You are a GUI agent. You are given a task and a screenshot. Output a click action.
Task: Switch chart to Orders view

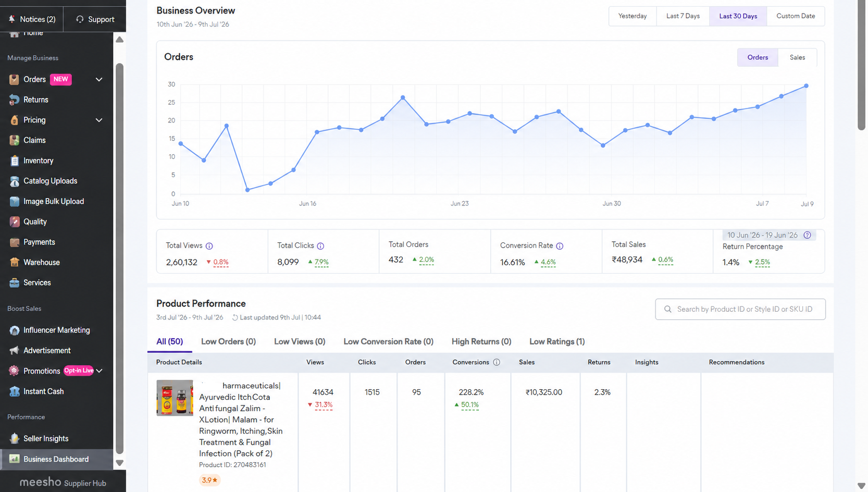pos(758,57)
